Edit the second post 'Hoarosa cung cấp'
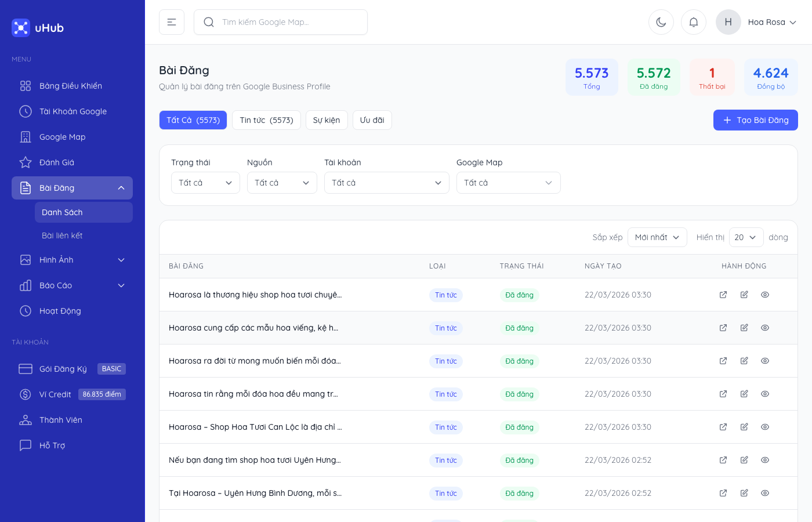Image resolution: width=812 pixels, height=522 pixels. pos(744,328)
